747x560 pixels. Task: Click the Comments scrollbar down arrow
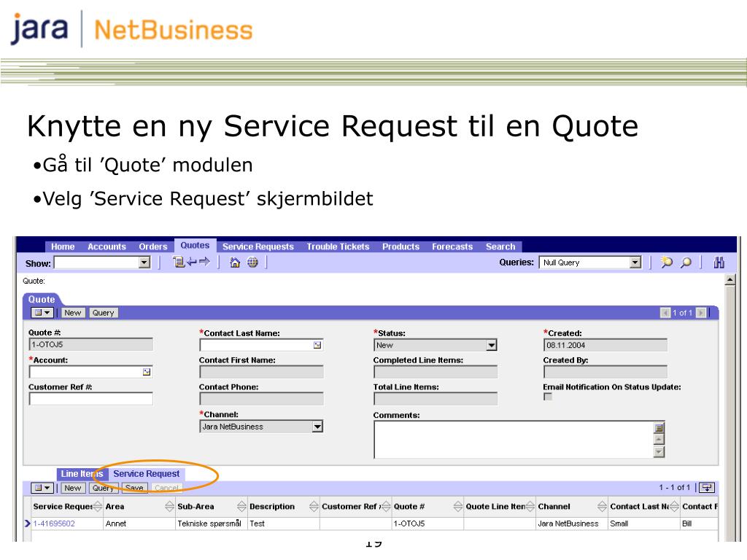(x=659, y=451)
